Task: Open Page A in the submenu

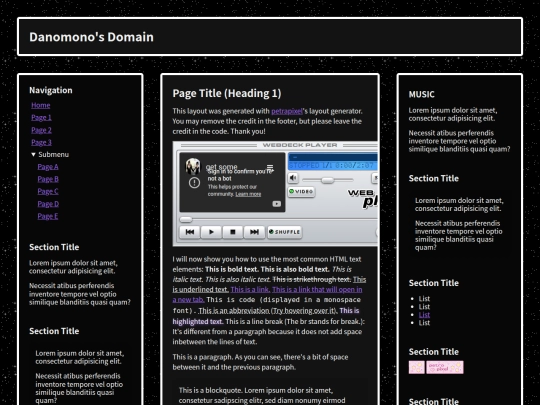Action: [48, 167]
